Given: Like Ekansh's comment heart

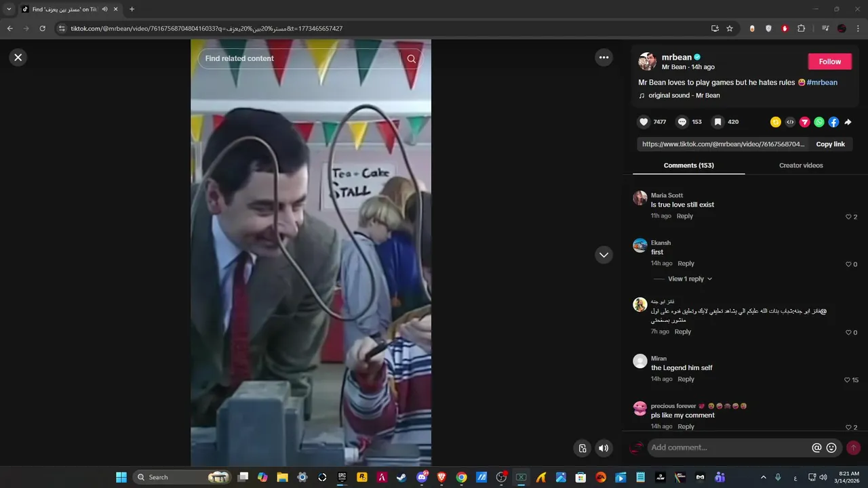Looking at the screenshot, I should tap(848, 264).
